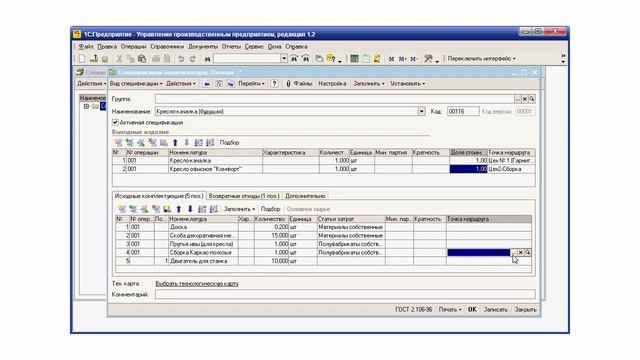This screenshot has width=640, height=360.
Task: Click the question mark help icon in form toolbar
Action: 274,83
